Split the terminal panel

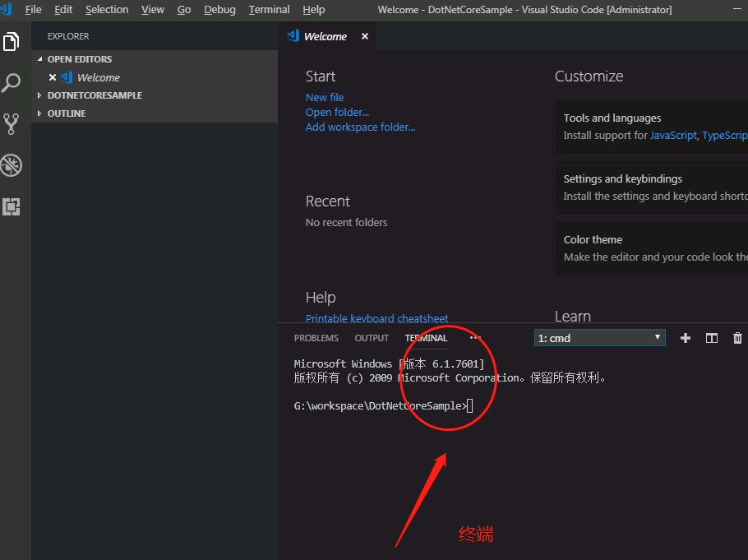[712, 338]
